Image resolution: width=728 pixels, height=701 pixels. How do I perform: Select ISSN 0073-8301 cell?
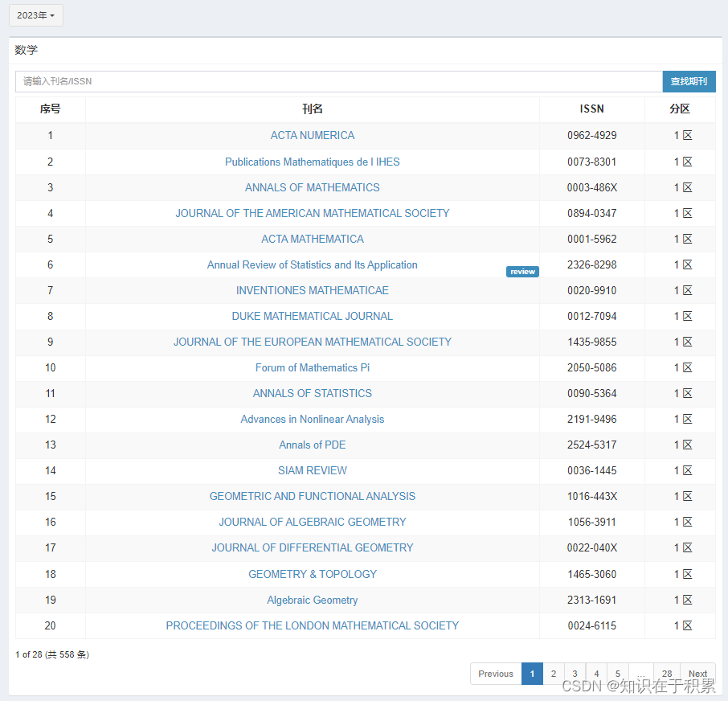pyautogui.click(x=592, y=162)
